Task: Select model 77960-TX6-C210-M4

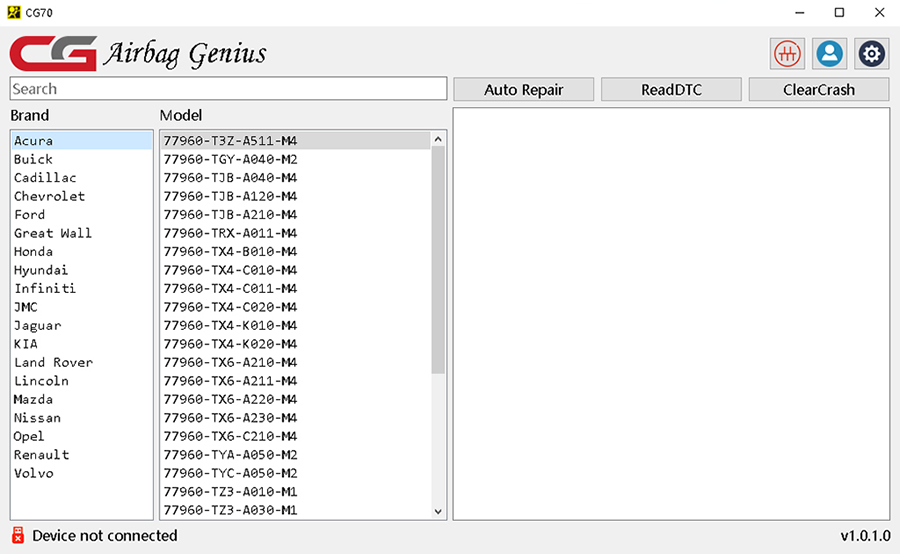Action: pos(295,436)
